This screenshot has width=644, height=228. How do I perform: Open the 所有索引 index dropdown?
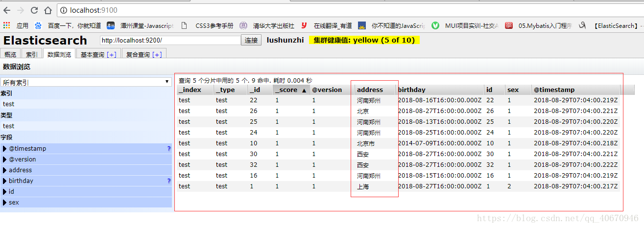86,82
